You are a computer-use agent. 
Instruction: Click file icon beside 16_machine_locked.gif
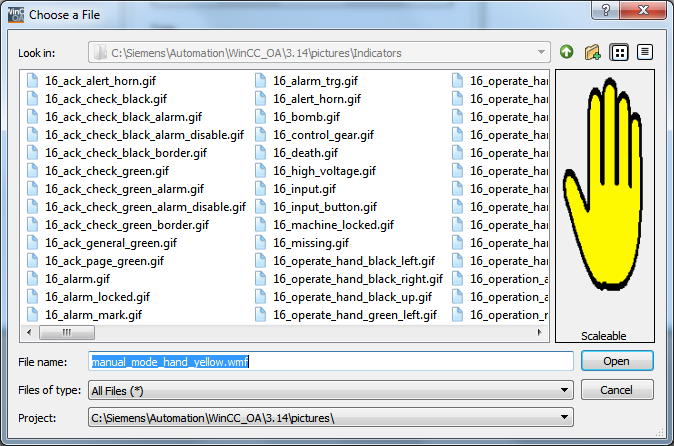click(x=260, y=225)
